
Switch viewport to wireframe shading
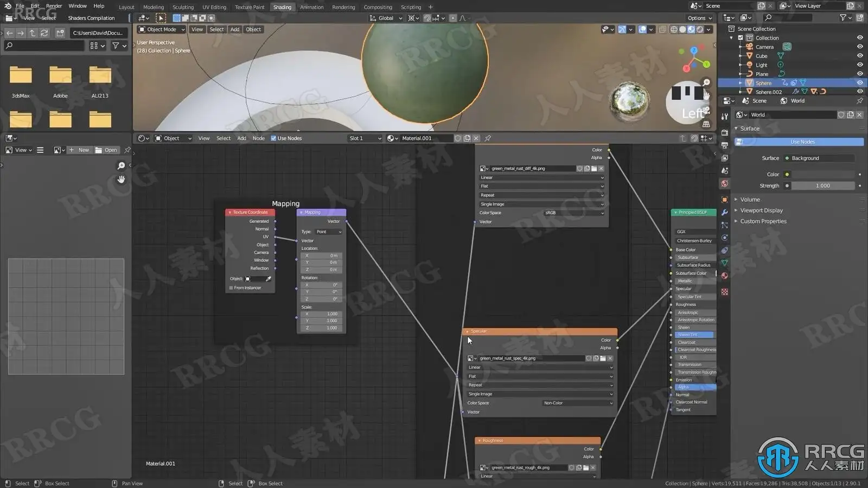674,29
